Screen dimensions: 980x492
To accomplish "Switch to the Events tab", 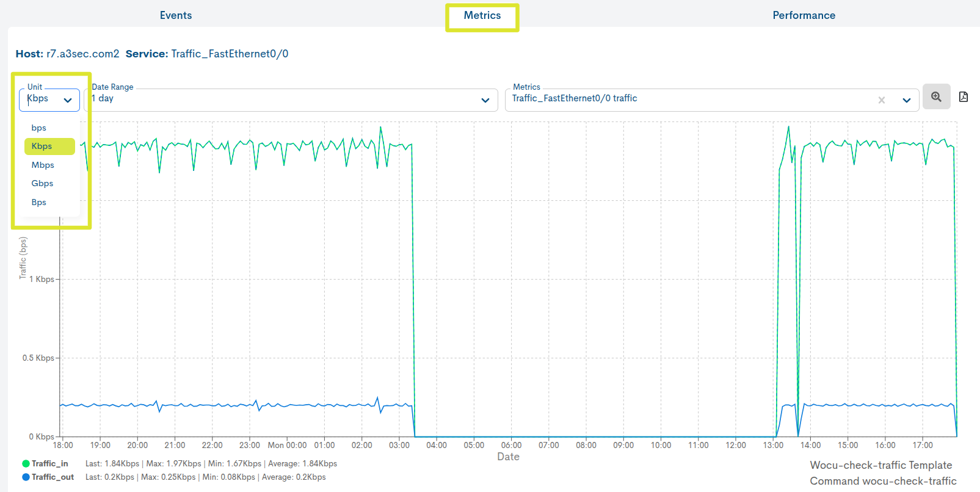I will [x=176, y=15].
